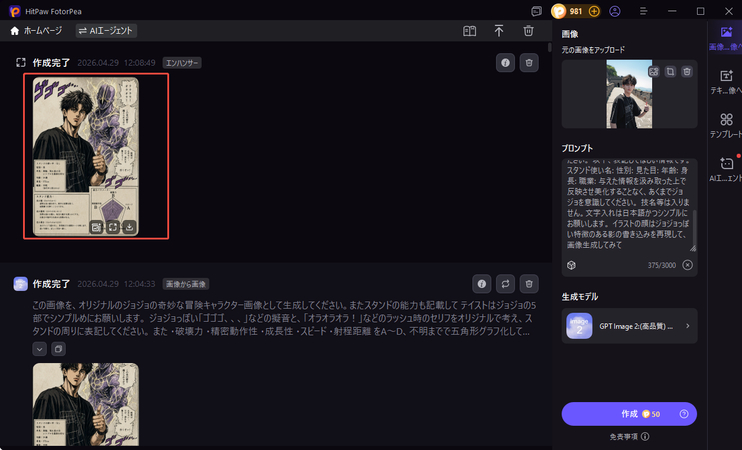Click the HitPaw FotorPea app logo

tap(15, 11)
